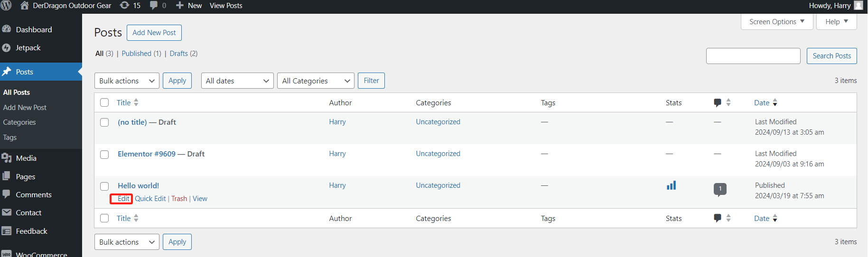The height and width of the screenshot is (257, 868).
Task: Select the Hello world! post checkbox
Action: click(104, 186)
